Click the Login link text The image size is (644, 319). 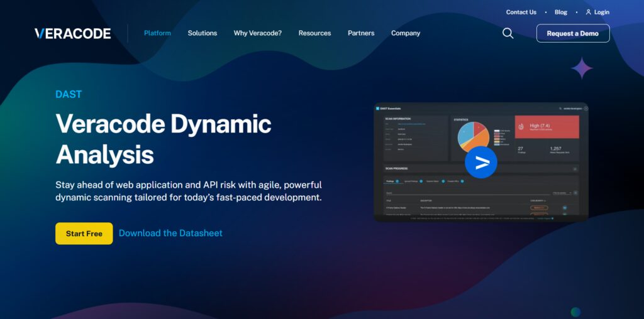pos(602,13)
